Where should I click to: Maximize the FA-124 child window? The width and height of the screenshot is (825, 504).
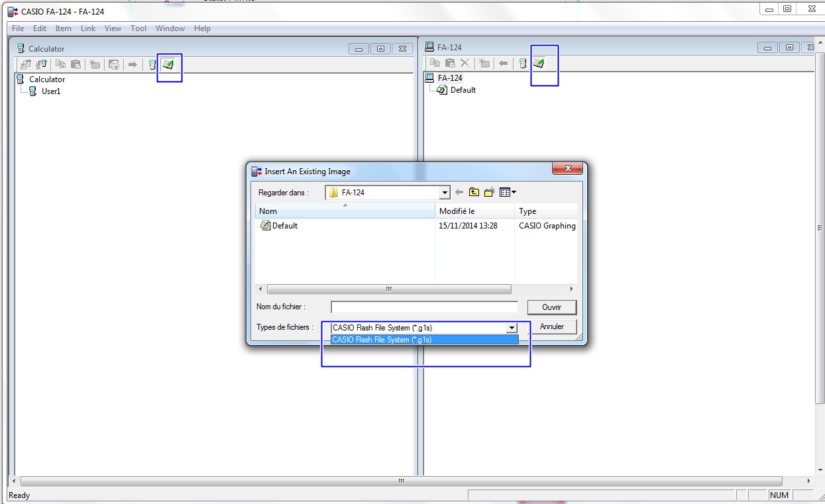(789, 47)
